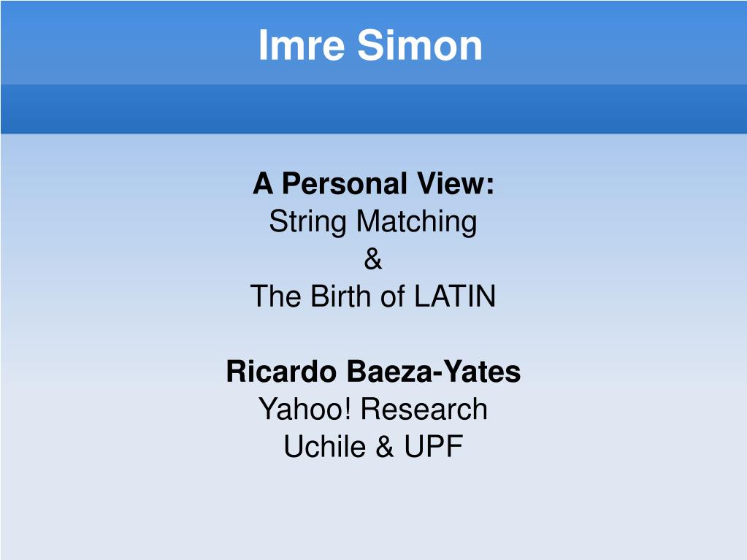Click the word "of" in "Birth of LATIN"
This screenshot has height=560, width=747.
pos(393,296)
